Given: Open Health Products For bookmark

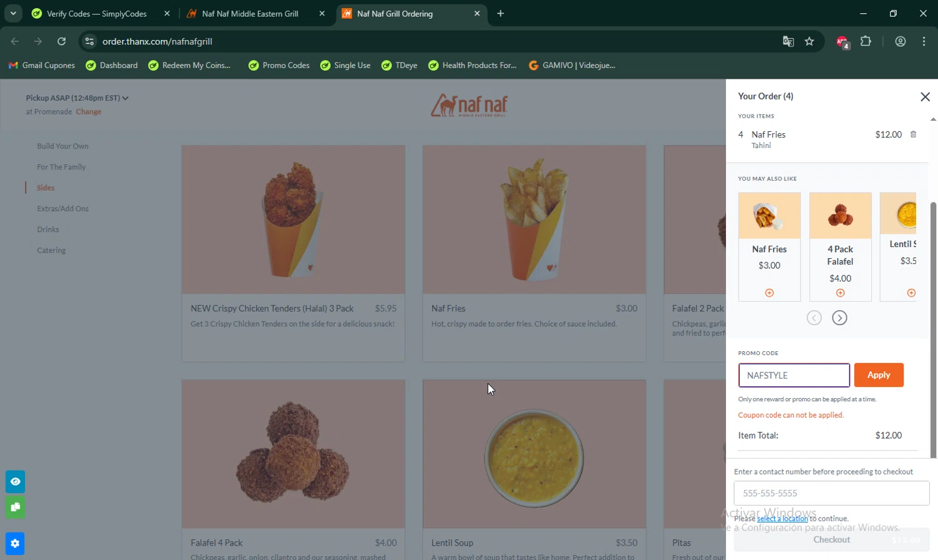Looking at the screenshot, I should (x=473, y=66).
